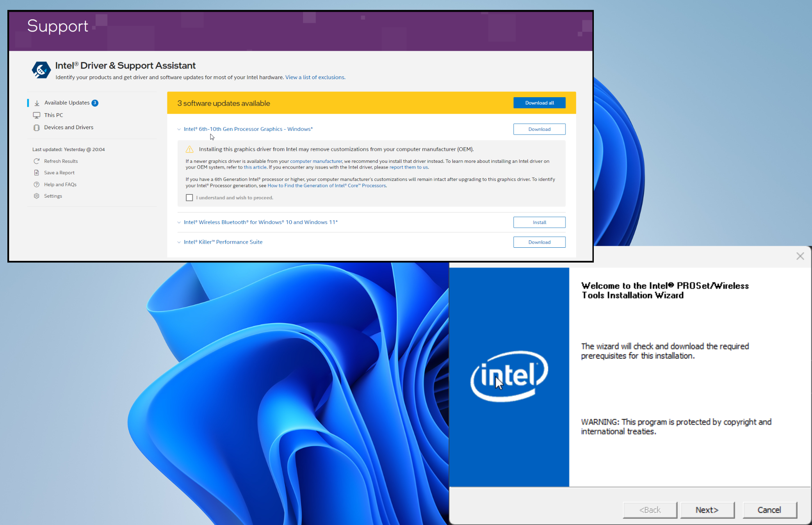Click the 'Welcome to the Intel PROSet/Wireless' heading

pyautogui.click(x=665, y=291)
